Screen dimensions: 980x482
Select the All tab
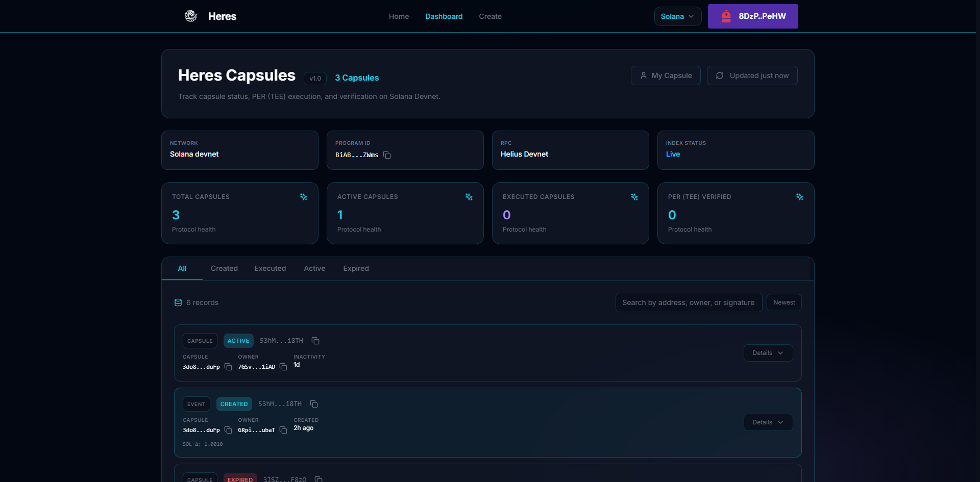pos(182,268)
